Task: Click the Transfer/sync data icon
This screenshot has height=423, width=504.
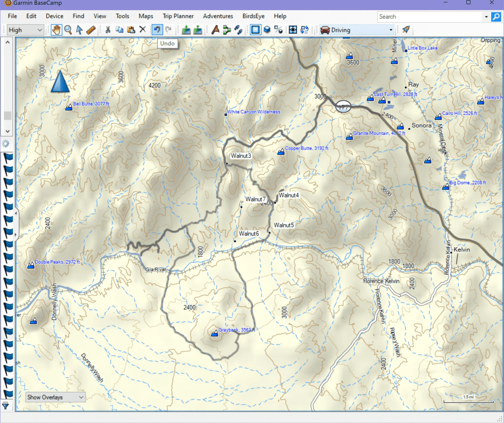Action: pos(304,30)
